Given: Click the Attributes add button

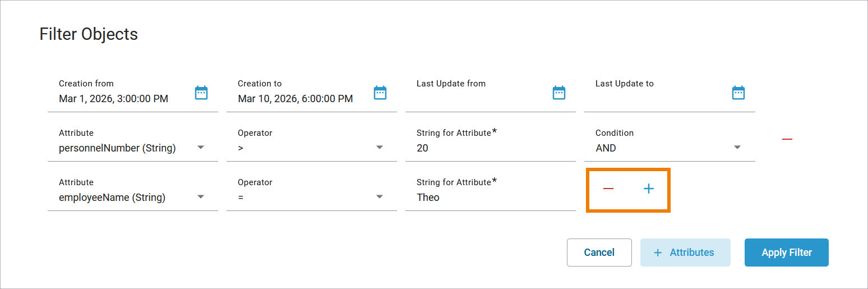Looking at the screenshot, I should [685, 253].
